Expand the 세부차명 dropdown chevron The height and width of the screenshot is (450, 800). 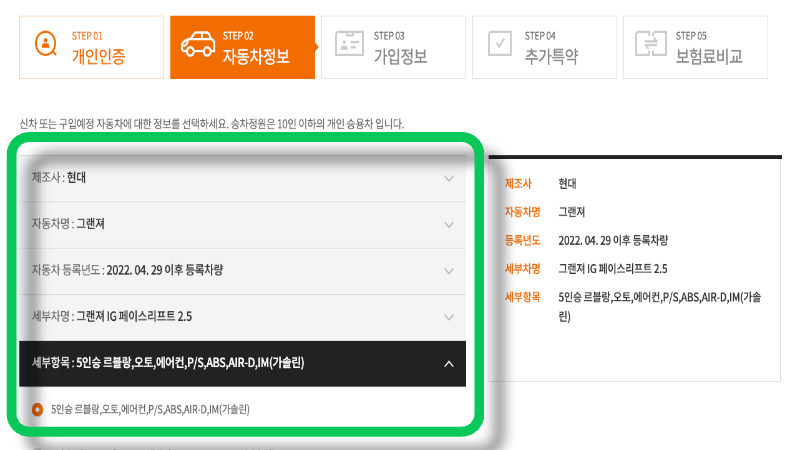coord(449,317)
